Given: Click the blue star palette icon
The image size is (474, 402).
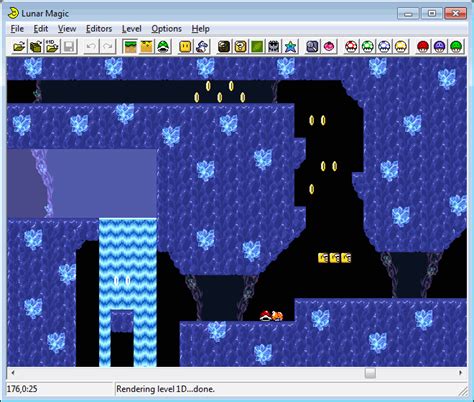Looking at the screenshot, I should 290,46.
